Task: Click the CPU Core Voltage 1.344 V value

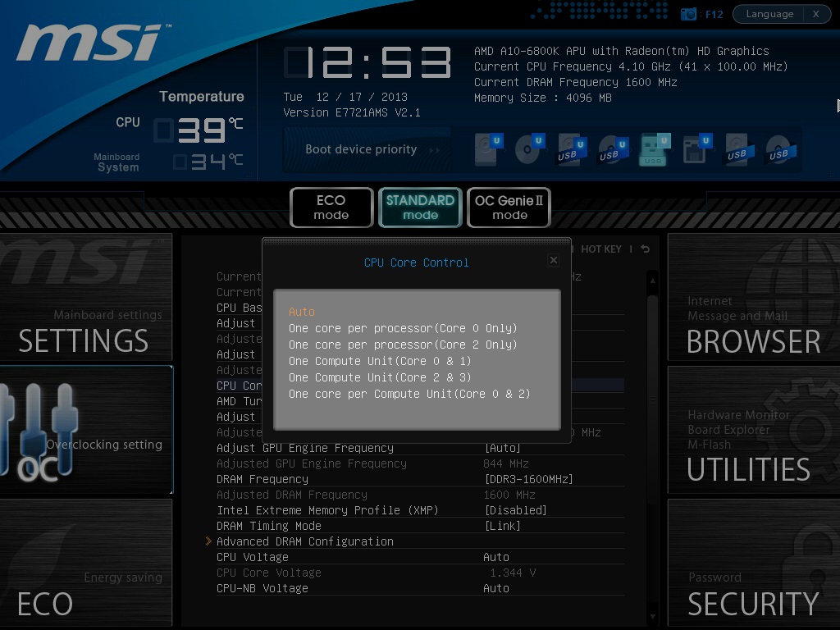Action: 513,573
